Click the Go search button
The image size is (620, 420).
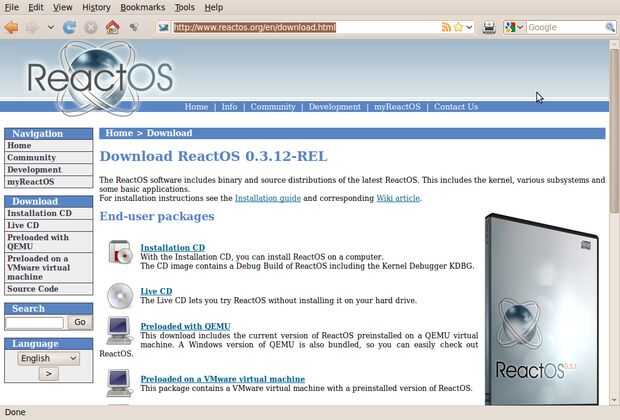[80, 322]
